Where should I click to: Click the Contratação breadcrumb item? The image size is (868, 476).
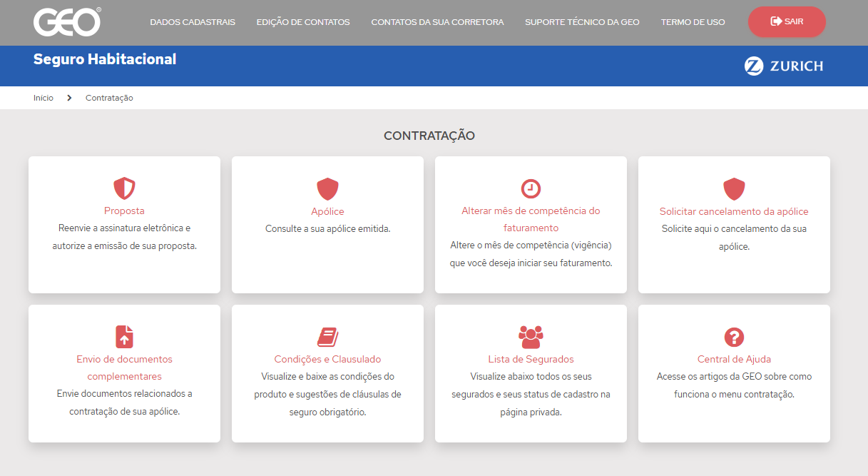[109, 98]
